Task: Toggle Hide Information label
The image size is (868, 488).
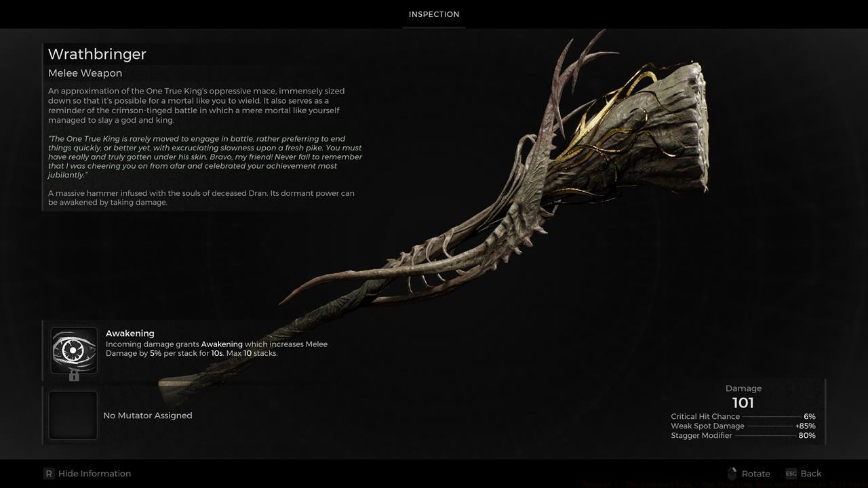Action: point(94,474)
